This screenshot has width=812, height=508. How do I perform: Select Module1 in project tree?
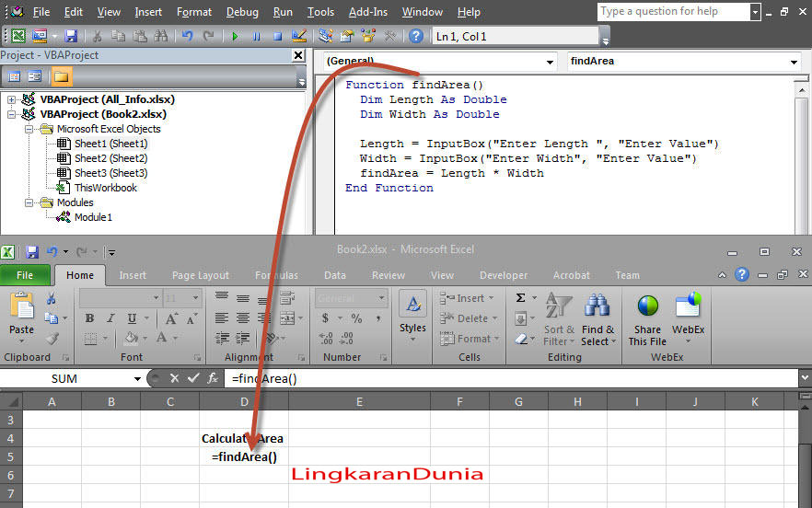[x=93, y=217]
